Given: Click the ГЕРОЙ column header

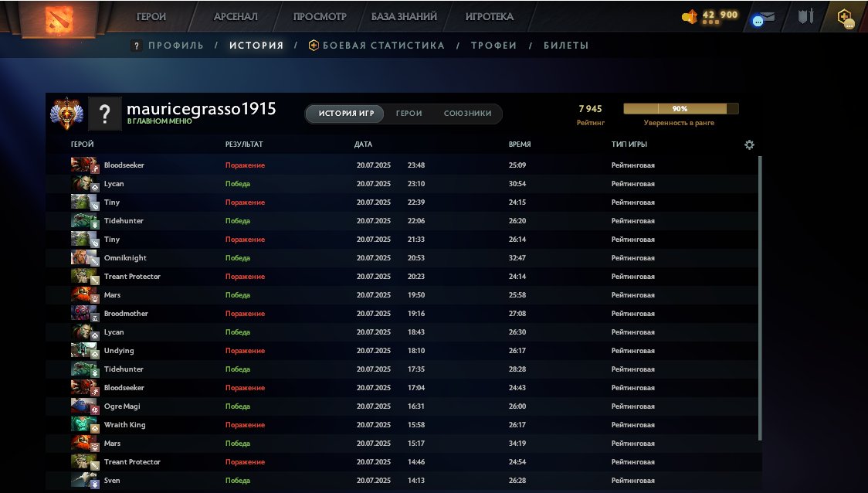Looking at the screenshot, I should 83,144.
